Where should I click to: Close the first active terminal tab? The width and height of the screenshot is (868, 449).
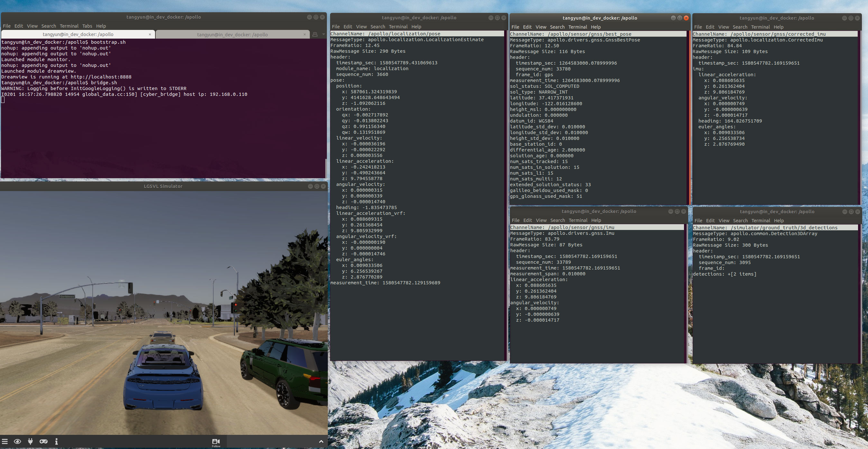click(x=150, y=34)
